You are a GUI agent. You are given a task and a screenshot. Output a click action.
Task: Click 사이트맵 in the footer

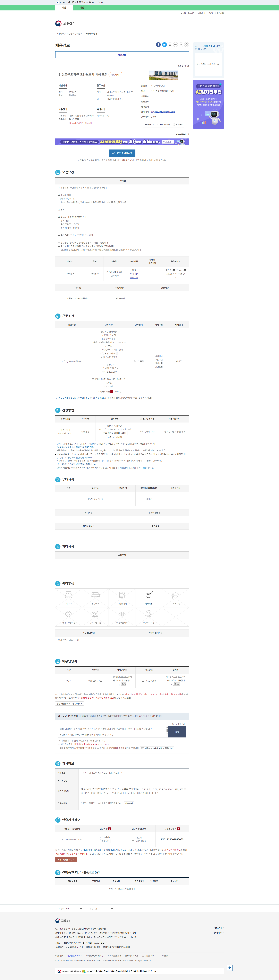(164, 956)
